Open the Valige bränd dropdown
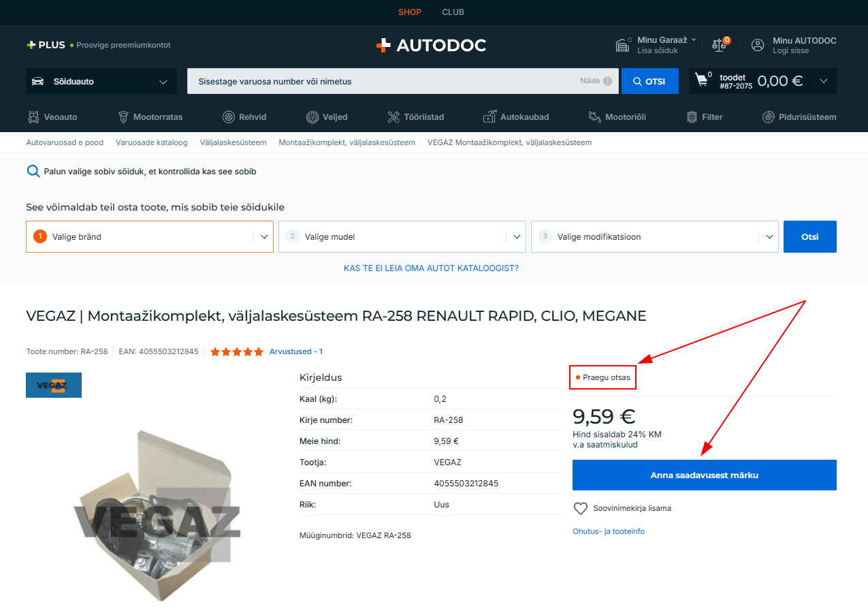 pyautogui.click(x=150, y=236)
